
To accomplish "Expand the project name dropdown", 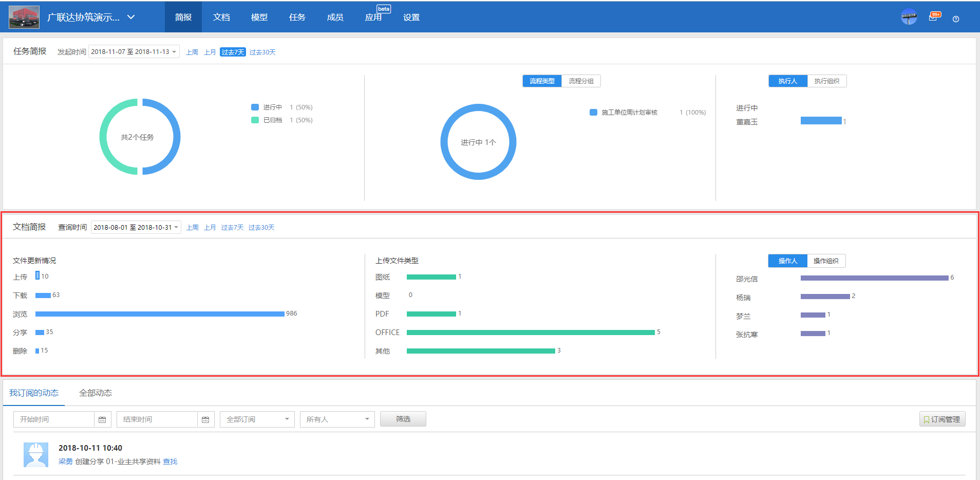I will [x=131, y=17].
